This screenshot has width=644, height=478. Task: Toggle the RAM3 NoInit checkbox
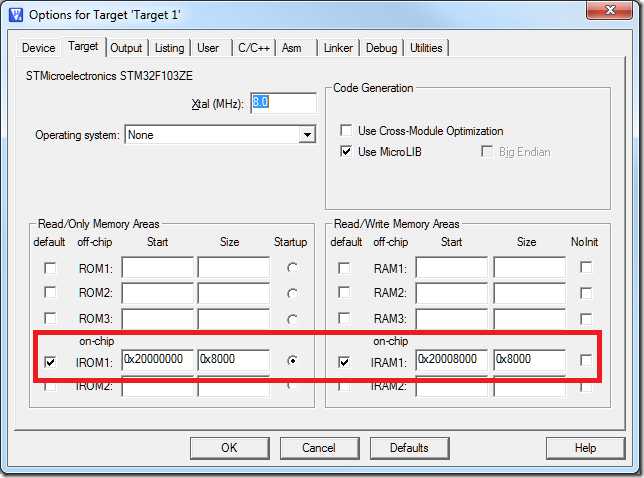(586, 319)
